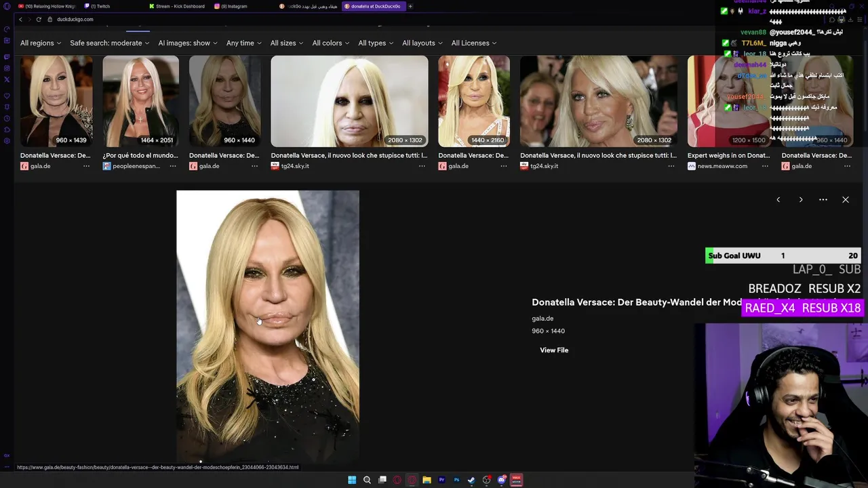This screenshot has width=868, height=488.
Task: Expand All sizes filter
Action: (287, 43)
